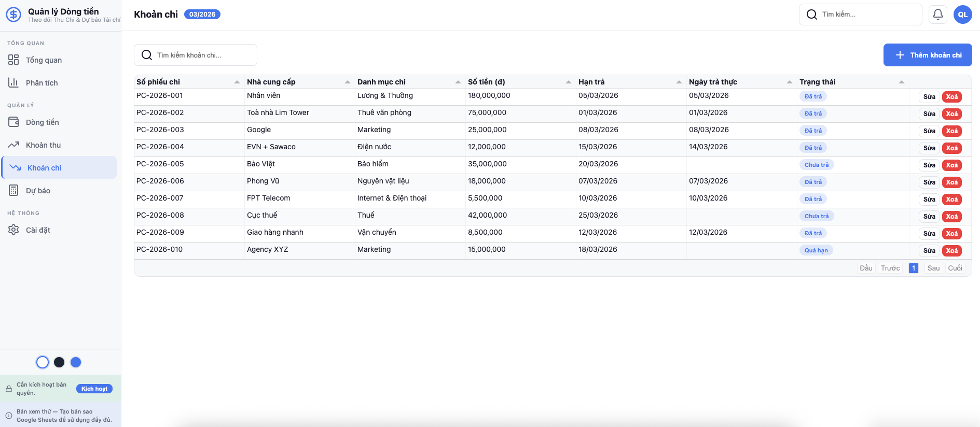
Task: Click the Dự báo calculator icon
Action: (13, 191)
